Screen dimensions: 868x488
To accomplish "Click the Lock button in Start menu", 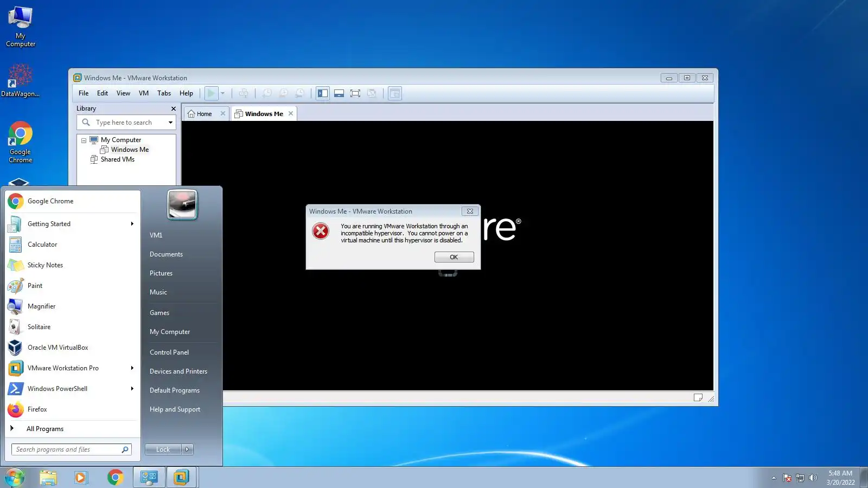I will click(x=163, y=450).
